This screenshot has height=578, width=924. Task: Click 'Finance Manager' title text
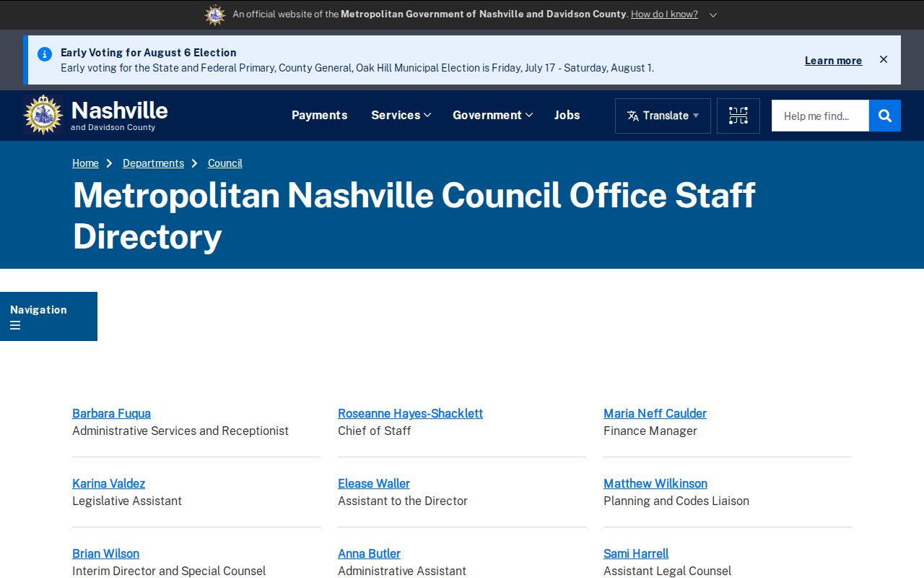650,431
